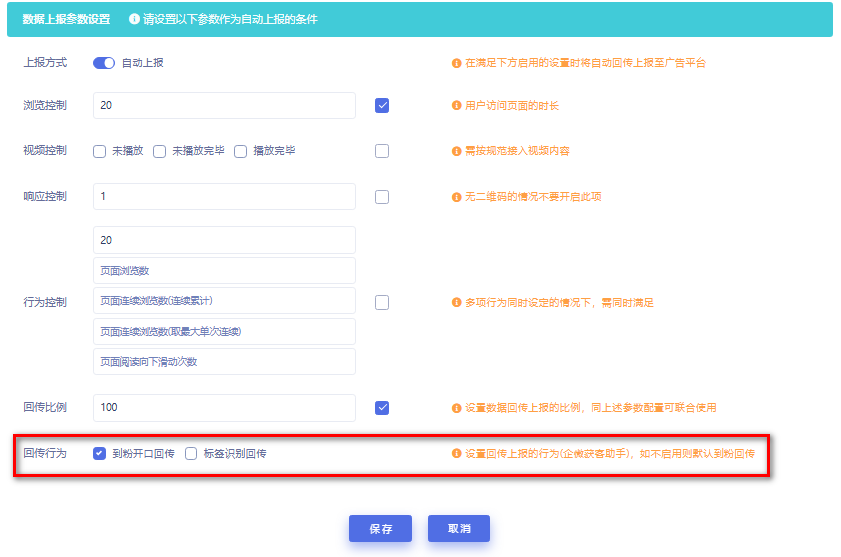841x557 pixels.
Task: Click the 页面浏览数 field
Action: (224, 271)
